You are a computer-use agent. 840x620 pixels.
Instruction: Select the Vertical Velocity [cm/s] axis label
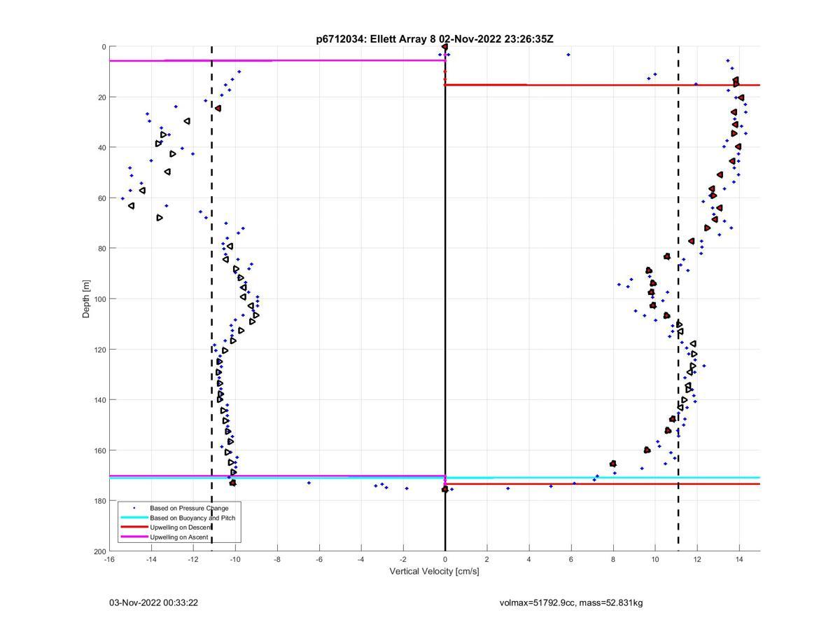tap(434, 571)
